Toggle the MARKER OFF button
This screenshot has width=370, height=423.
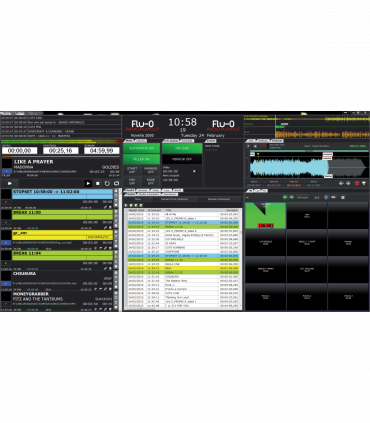(x=151, y=170)
